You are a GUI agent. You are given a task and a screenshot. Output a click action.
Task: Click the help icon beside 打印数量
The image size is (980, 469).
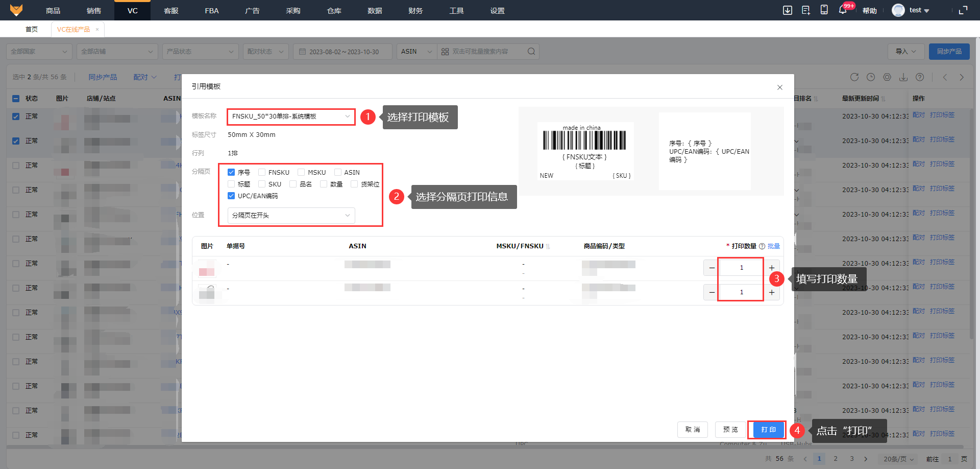pyautogui.click(x=762, y=246)
